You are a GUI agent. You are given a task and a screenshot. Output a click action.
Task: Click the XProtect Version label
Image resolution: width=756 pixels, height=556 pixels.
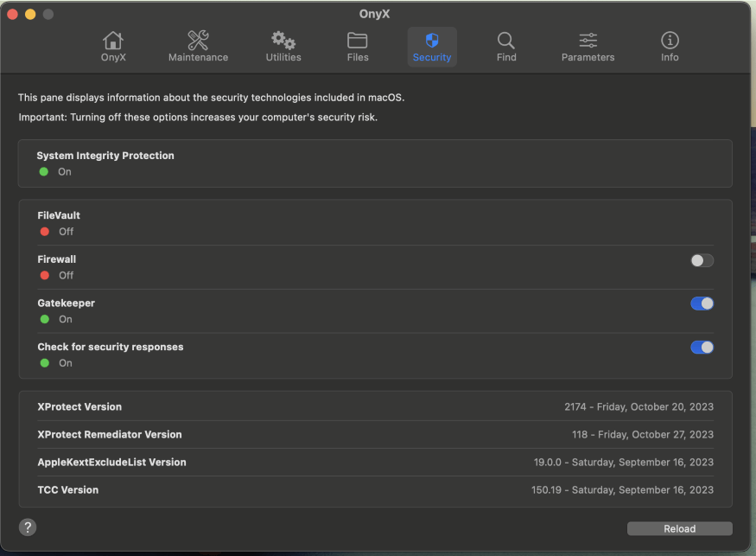[x=79, y=407]
